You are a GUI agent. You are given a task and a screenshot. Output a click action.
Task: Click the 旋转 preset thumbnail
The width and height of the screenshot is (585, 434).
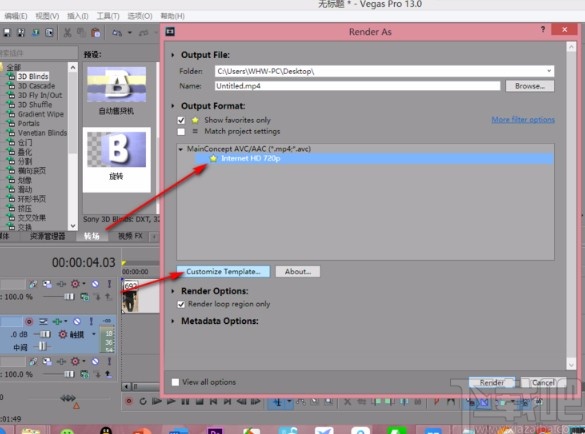point(116,149)
